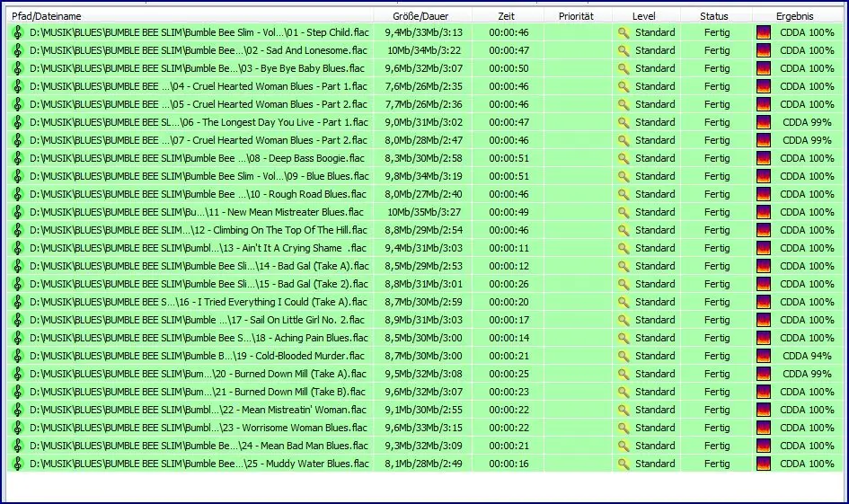Click magnifier level icon in 01 - Step Child row
The width and height of the screenshot is (849, 504).
point(623,32)
